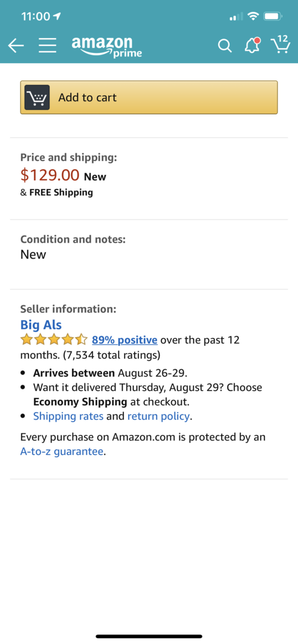The height and width of the screenshot is (644, 298).
Task: Tap the iOS home indicator bar
Action: (149, 636)
